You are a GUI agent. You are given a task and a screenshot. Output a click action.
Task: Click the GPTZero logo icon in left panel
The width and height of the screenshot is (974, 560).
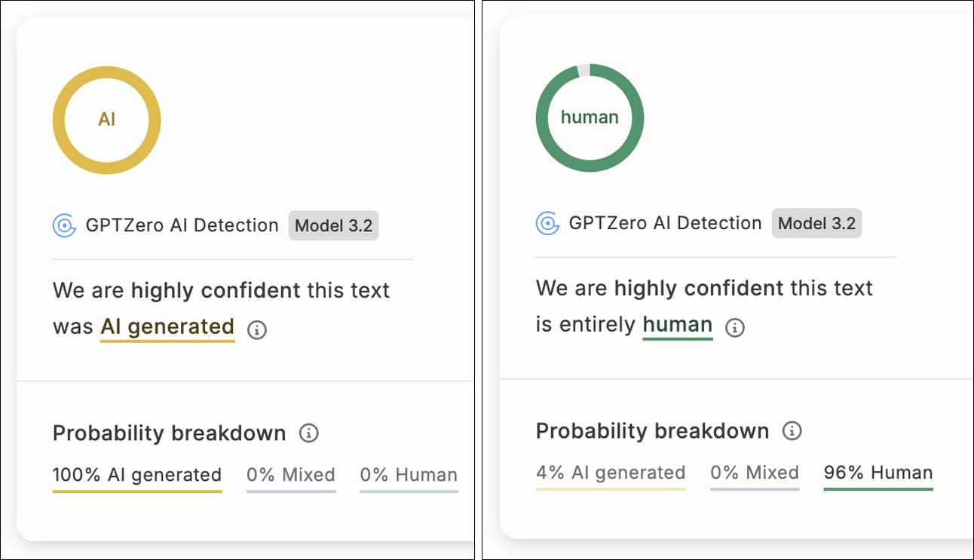click(65, 225)
